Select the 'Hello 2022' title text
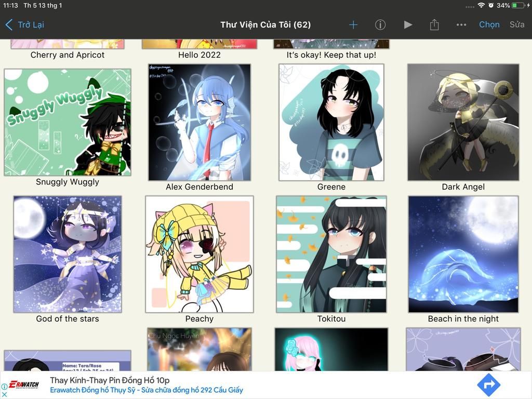The height and width of the screenshot is (399, 532). (199, 55)
